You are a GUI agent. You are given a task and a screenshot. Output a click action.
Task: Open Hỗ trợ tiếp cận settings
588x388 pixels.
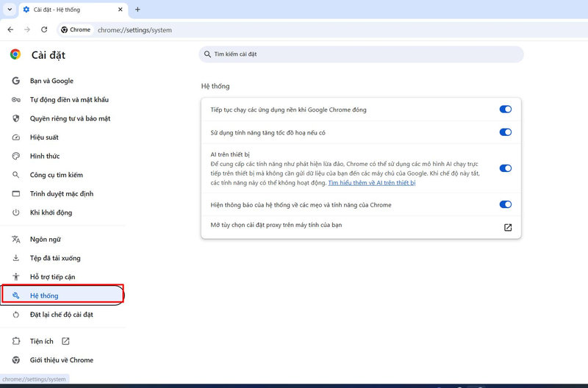point(52,276)
